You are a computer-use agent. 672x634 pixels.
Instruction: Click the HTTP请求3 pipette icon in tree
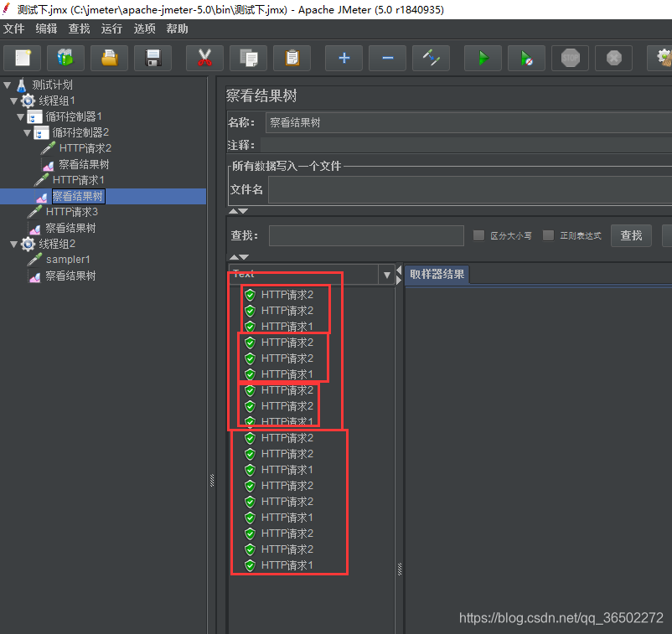point(34,212)
